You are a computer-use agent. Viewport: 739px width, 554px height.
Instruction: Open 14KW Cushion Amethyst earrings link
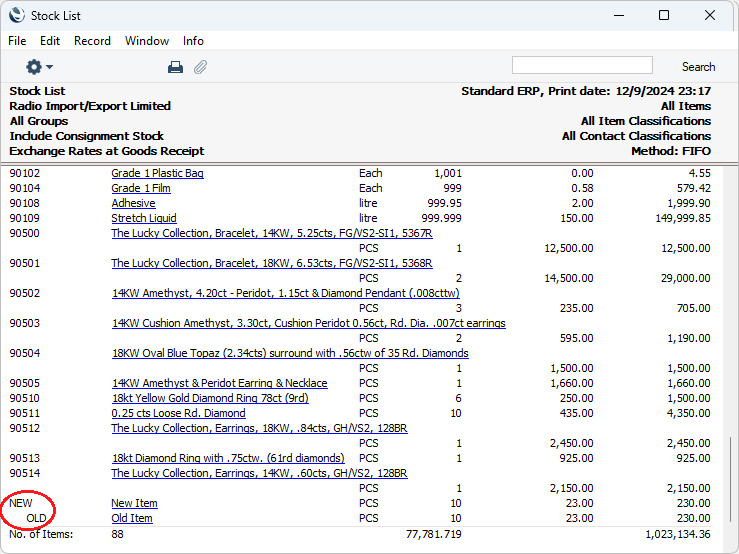[x=309, y=323]
